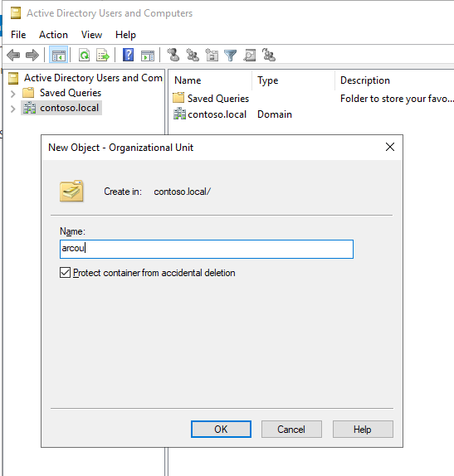Expand the Saved Queries tree node
454x476 pixels.
12,94
